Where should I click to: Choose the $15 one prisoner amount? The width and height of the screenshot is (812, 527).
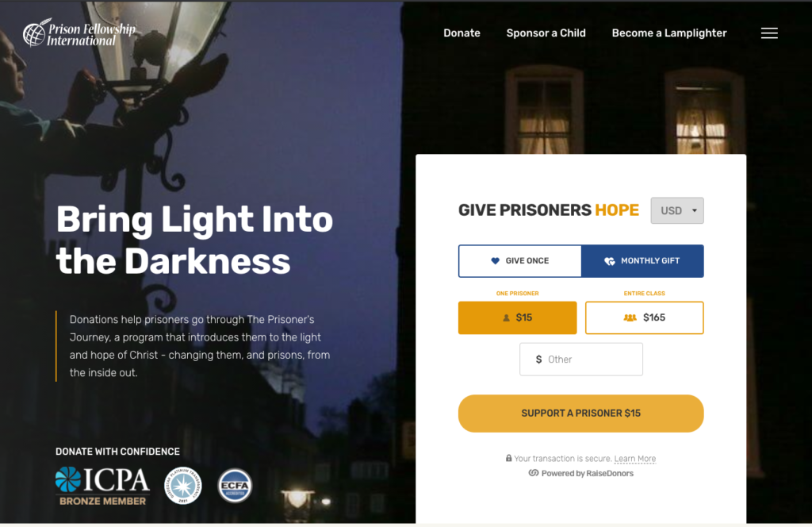coord(517,317)
